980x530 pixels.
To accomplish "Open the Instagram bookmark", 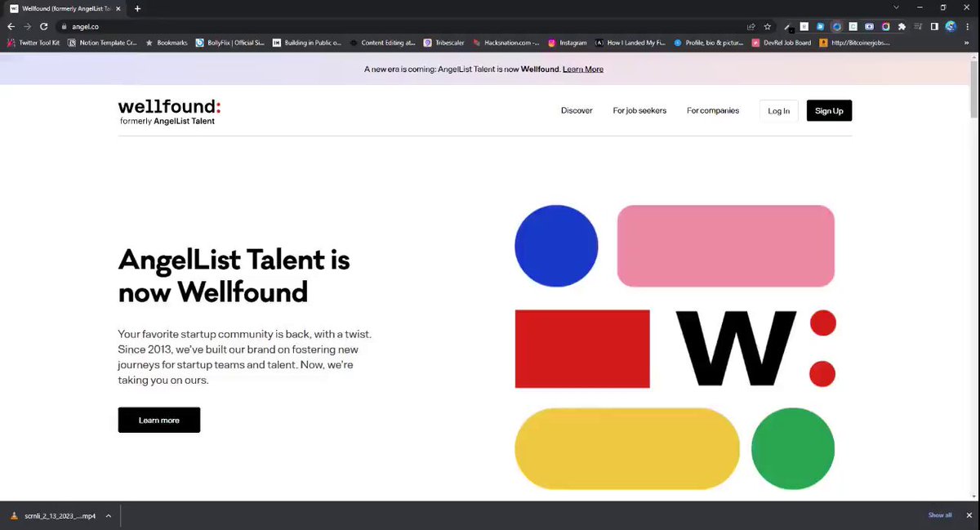I will pyautogui.click(x=568, y=42).
